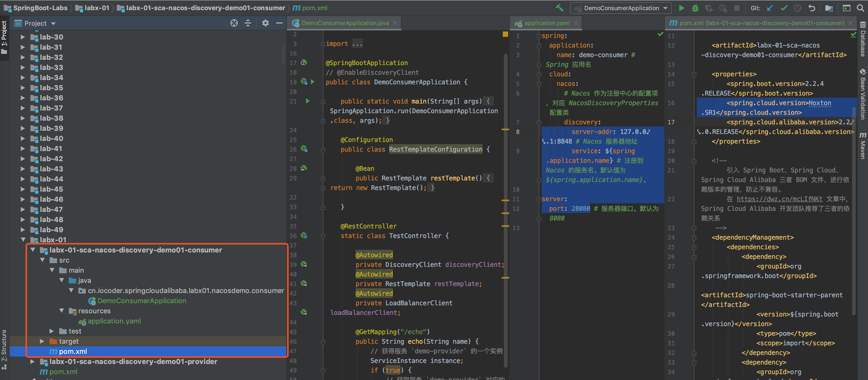The height and width of the screenshot is (380, 868).
Task: Toggle the 1: Project tool window button
Action: 4,38
